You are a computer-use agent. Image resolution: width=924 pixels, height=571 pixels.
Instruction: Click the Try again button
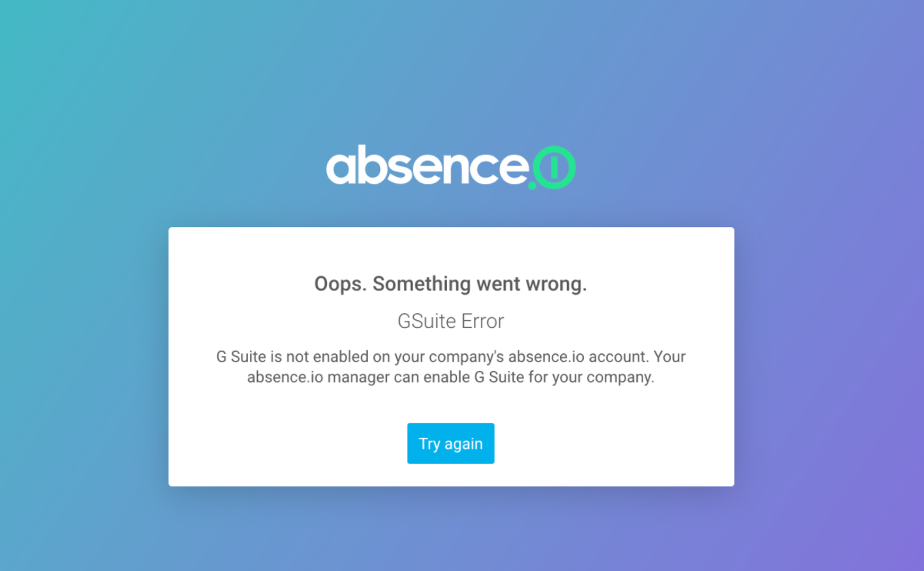(x=450, y=443)
